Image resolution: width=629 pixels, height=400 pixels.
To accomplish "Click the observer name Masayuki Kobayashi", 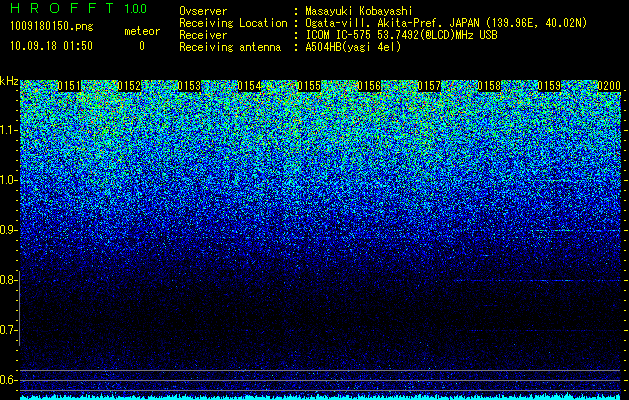I will coord(359,11).
